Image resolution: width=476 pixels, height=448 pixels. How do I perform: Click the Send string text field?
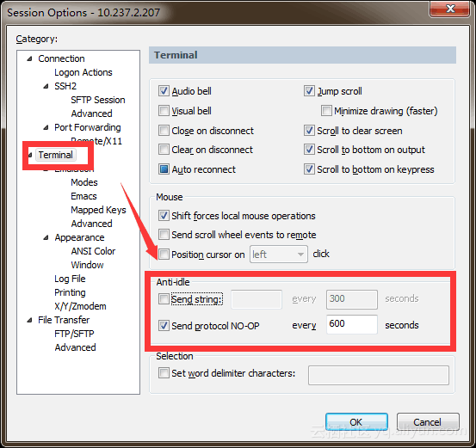(257, 299)
